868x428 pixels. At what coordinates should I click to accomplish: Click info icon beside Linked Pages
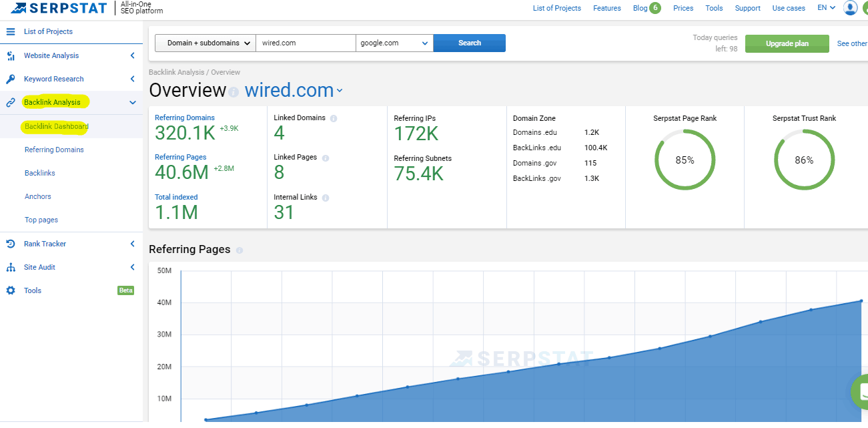pyautogui.click(x=325, y=158)
